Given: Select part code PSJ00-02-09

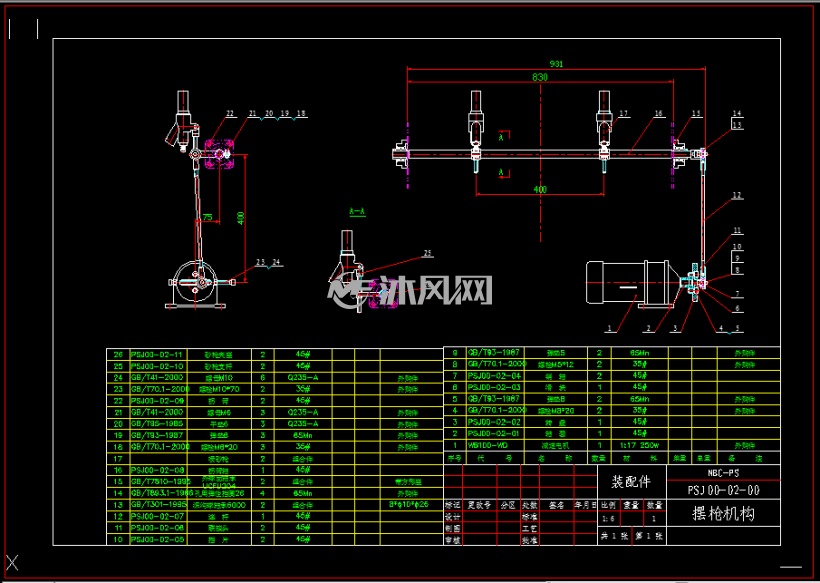Looking at the screenshot, I should pyautogui.click(x=157, y=401).
